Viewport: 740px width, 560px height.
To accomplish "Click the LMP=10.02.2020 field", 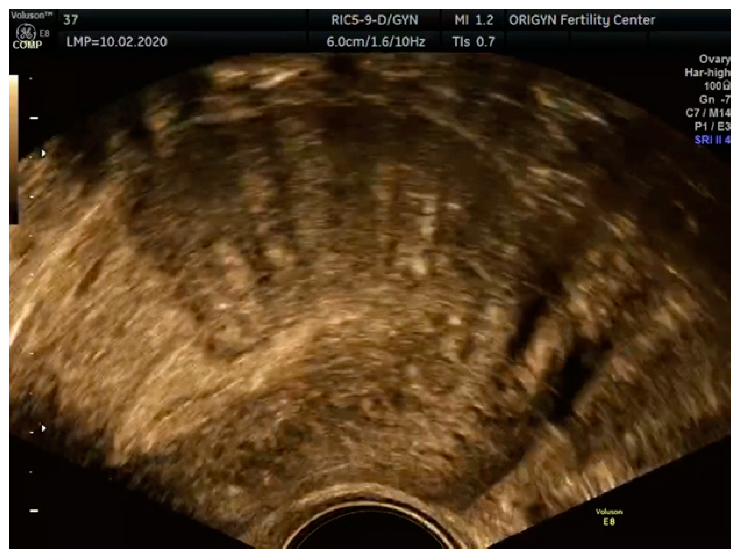I will (117, 42).
